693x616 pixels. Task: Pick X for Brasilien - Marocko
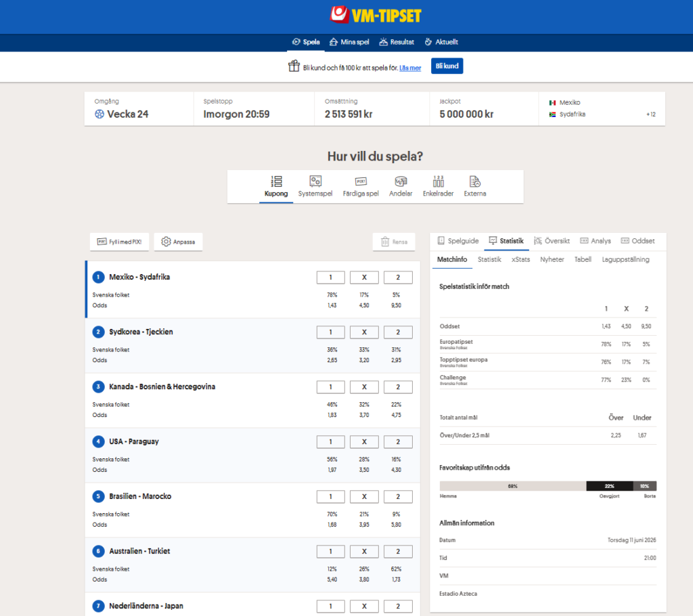point(364,497)
